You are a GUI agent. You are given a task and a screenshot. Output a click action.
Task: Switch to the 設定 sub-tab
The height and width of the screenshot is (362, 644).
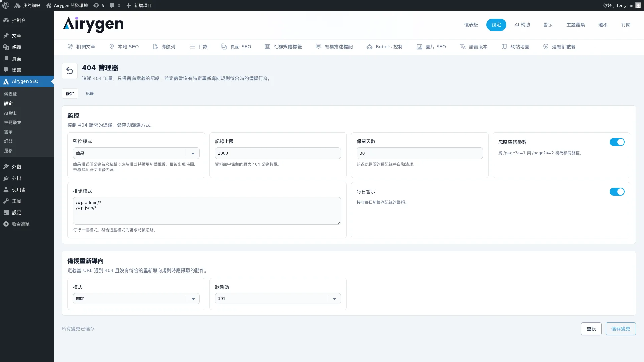[x=70, y=94]
